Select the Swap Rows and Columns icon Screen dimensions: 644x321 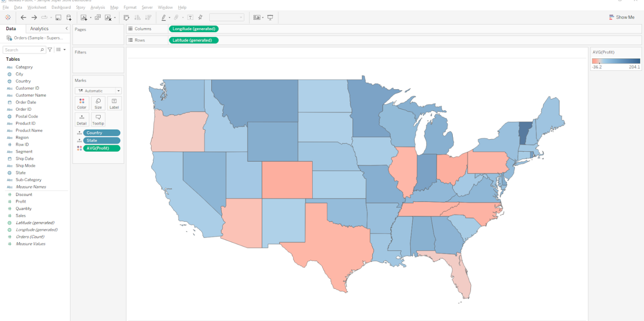(126, 17)
